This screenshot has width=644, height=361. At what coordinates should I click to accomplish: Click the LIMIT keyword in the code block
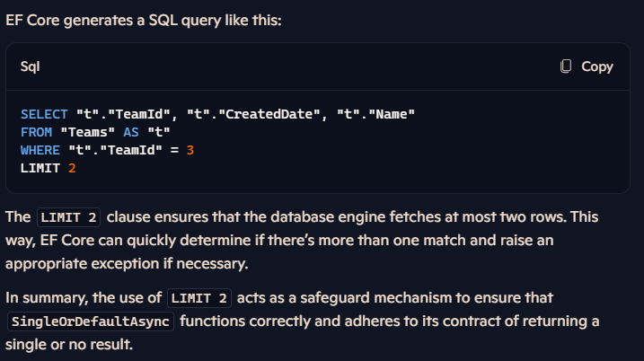[40, 169]
